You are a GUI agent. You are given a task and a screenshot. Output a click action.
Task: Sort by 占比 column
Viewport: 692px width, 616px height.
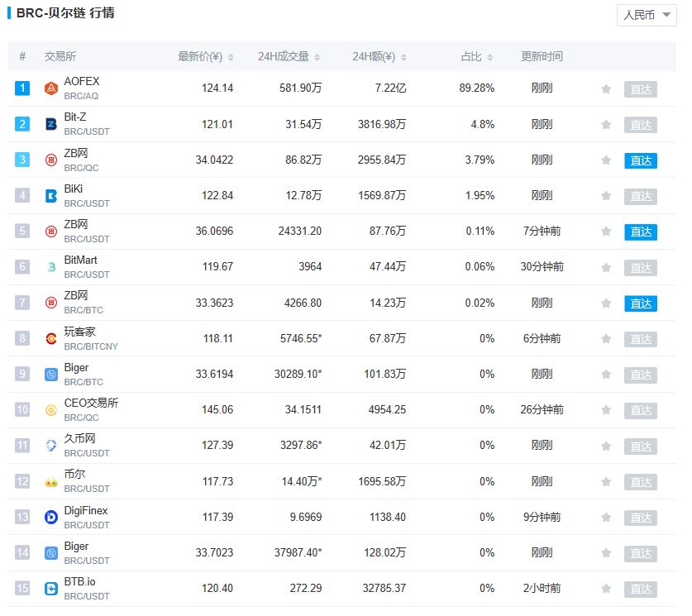coord(477,56)
